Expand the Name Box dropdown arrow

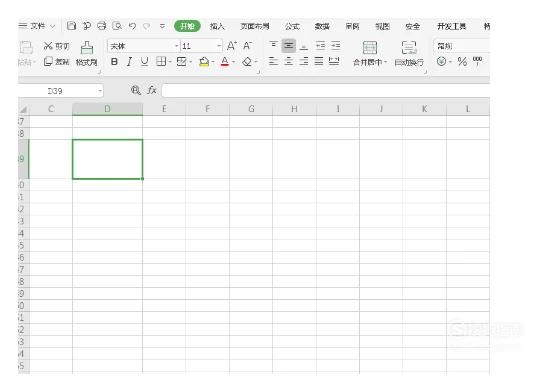tap(100, 91)
